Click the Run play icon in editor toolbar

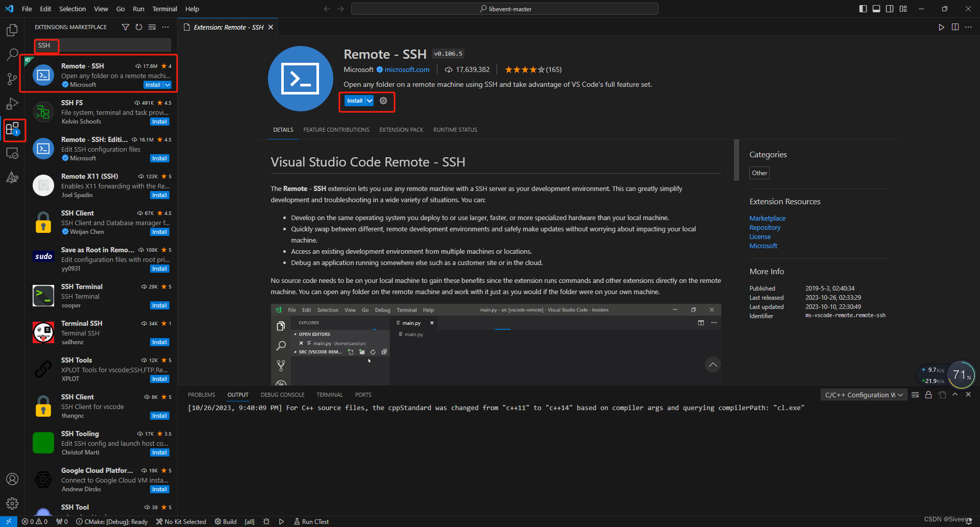941,27
